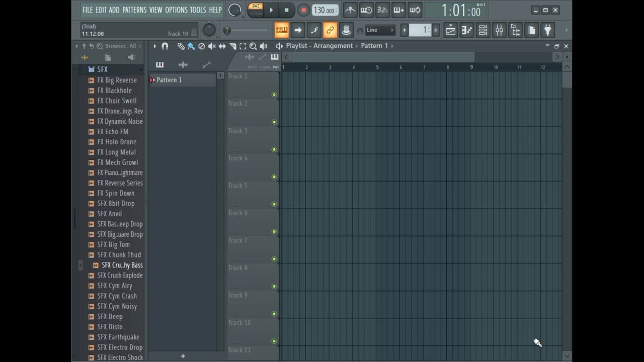Toggle the green mute light on Track 5
Screen dimensions: 644x362
(x=274, y=204)
